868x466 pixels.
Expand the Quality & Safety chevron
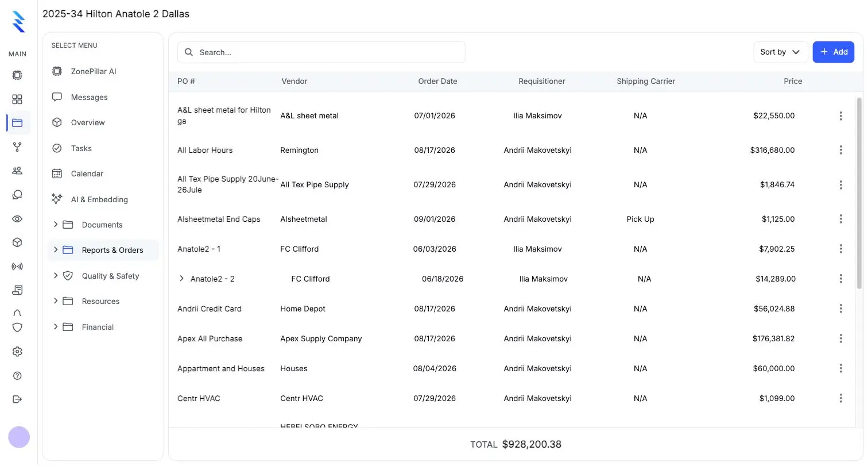click(56, 276)
